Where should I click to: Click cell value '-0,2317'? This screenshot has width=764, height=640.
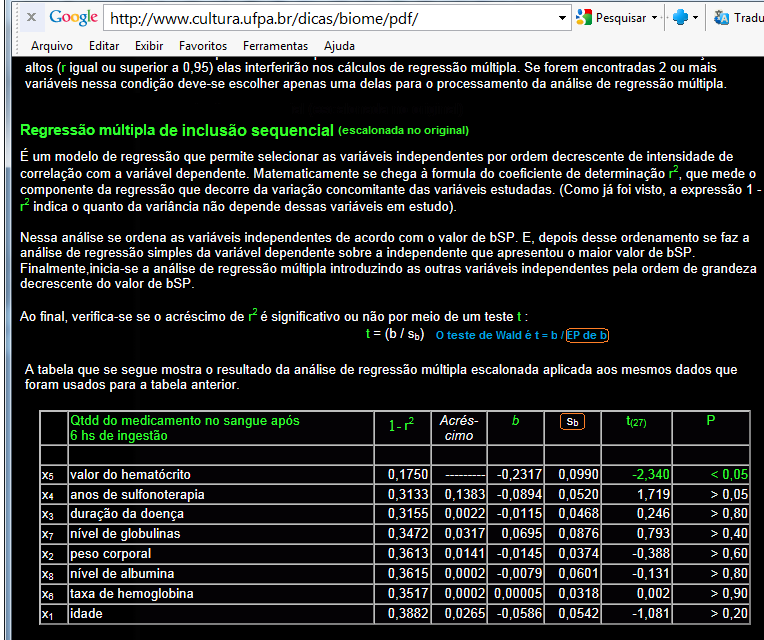[519, 474]
